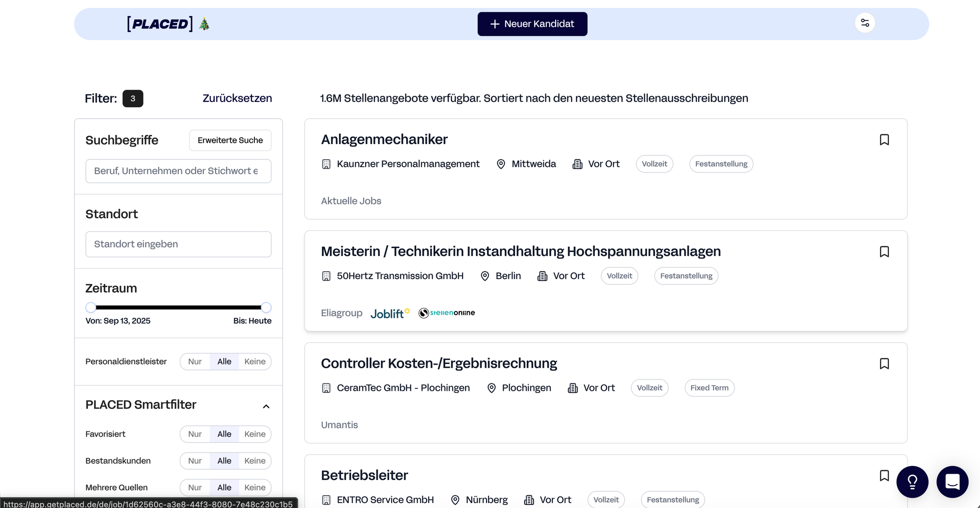Set Mehrere Quellen filter to Alle
The width and height of the screenshot is (980, 508).
(x=224, y=487)
